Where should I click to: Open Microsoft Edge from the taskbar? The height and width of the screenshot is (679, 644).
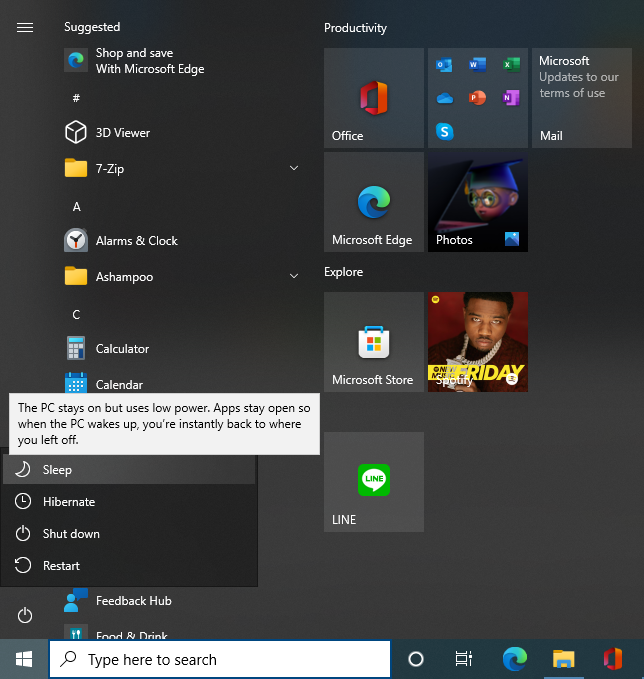[515, 659]
